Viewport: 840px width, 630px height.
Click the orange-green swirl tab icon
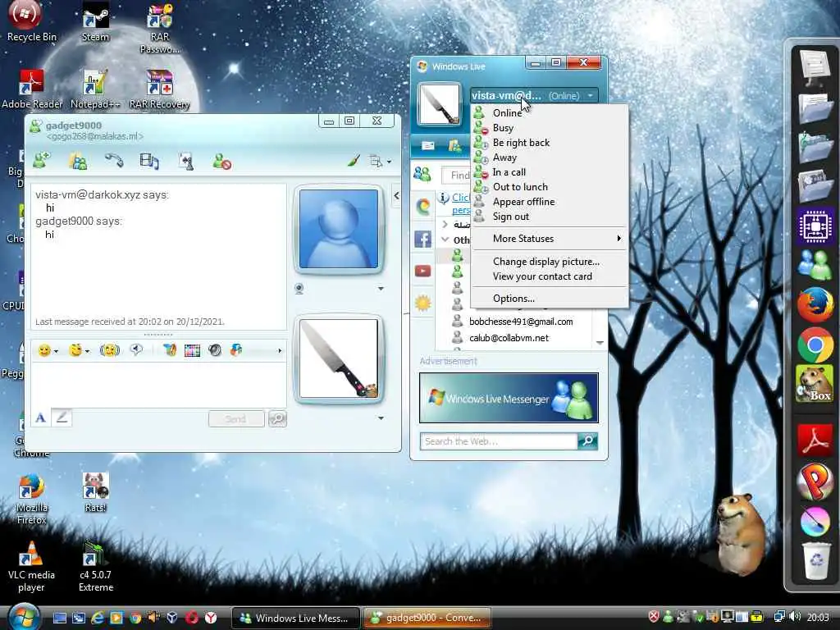pos(422,207)
